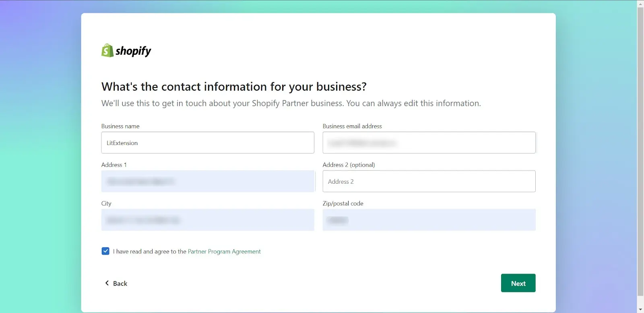
Task: Click the 'Zip/postal code' label
Action: coord(343,203)
